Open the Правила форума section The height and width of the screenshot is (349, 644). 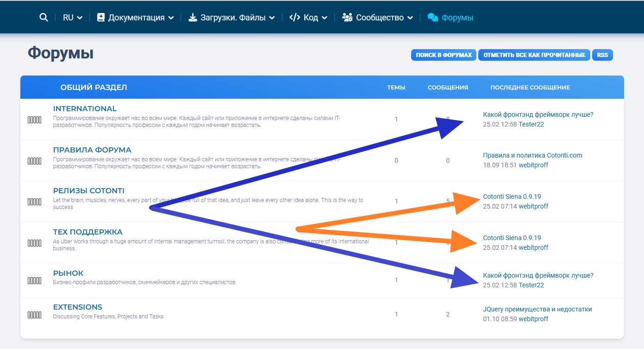tap(92, 150)
